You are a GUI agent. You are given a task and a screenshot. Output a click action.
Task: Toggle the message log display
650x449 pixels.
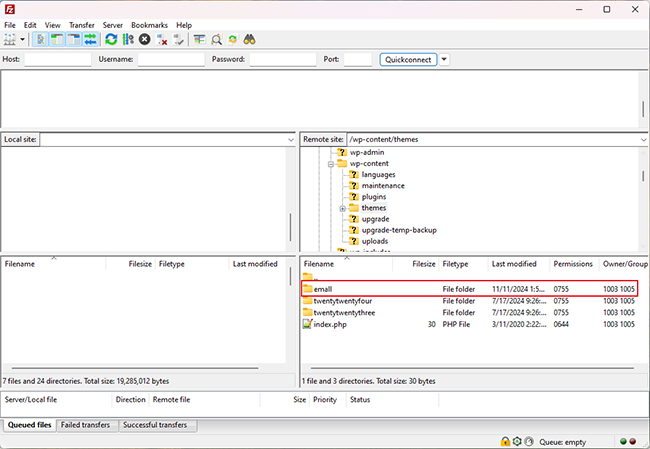[41, 39]
